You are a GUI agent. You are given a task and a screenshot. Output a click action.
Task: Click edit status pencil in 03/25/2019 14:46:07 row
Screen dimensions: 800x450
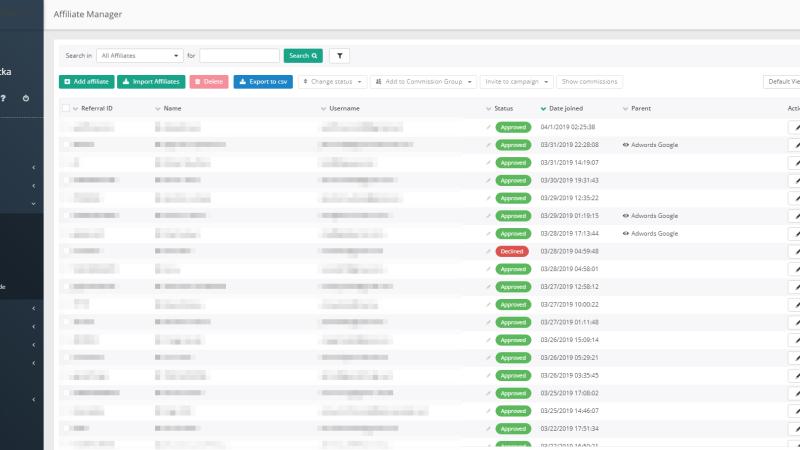pyautogui.click(x=488, y=411)
